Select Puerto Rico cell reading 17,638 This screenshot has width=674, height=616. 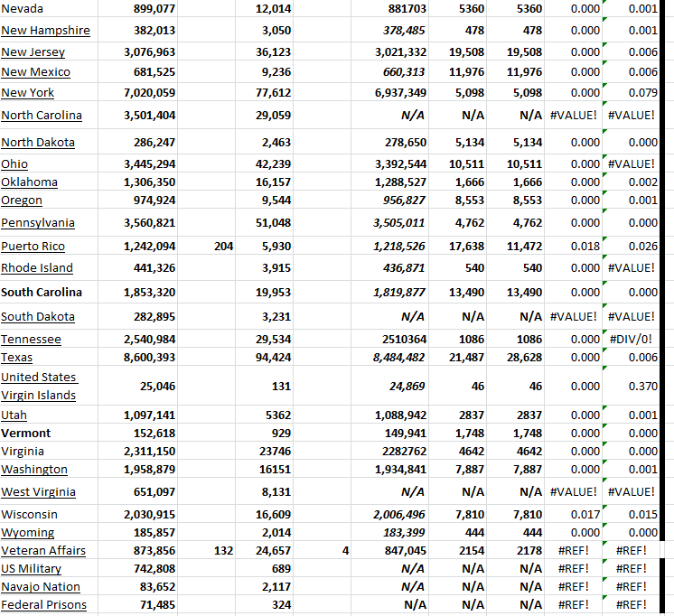click(458, 247)
